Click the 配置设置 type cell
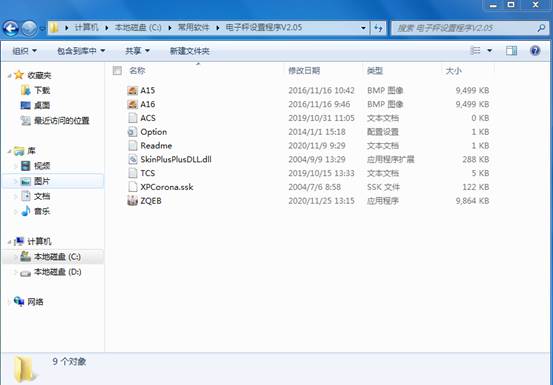Image resolution: width=553 pixels, height=385 pixels. [x=383, y=132]
